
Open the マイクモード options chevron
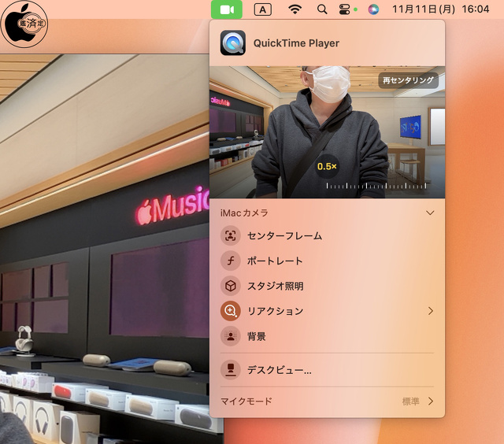(x=430, y=401)
